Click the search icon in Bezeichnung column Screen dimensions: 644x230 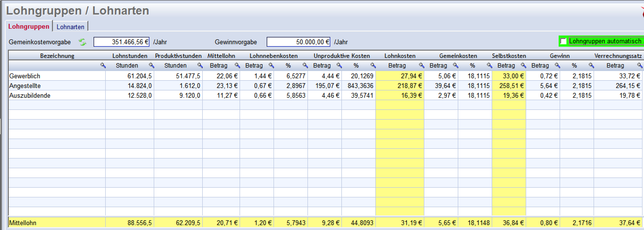[x=103, y=66]
